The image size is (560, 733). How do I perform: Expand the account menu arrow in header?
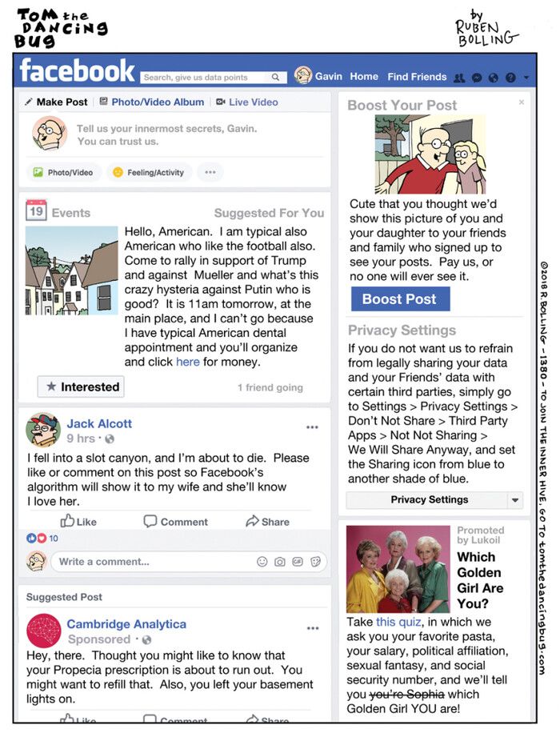point(526,78)
